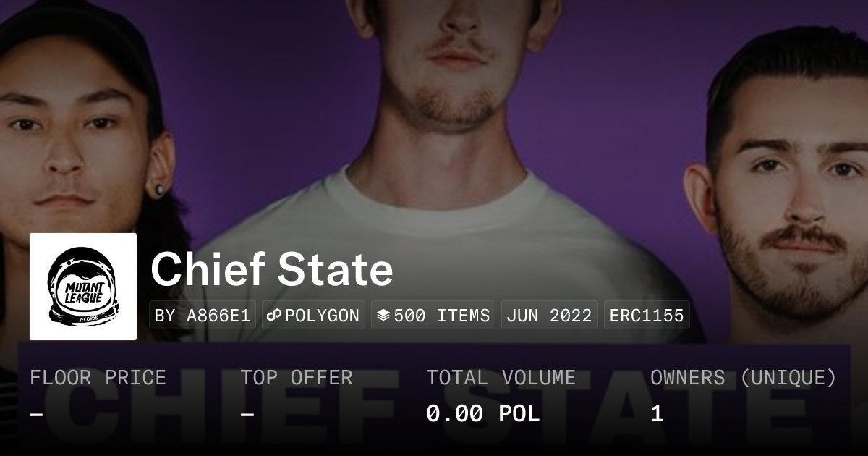
Task: Click the 0.00 POL volume value
Action: click(482, 414)
